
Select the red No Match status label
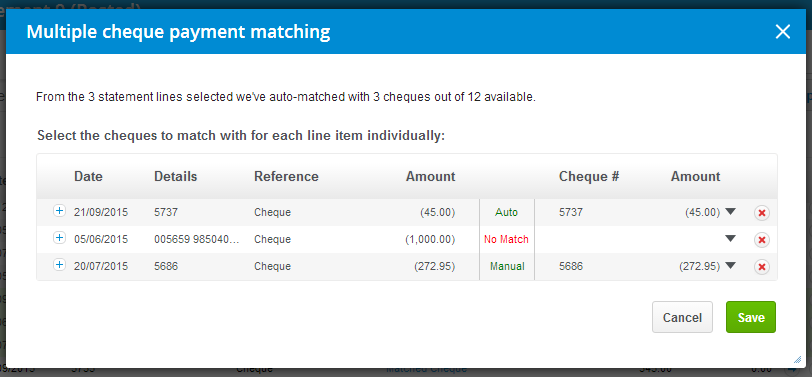506,239
